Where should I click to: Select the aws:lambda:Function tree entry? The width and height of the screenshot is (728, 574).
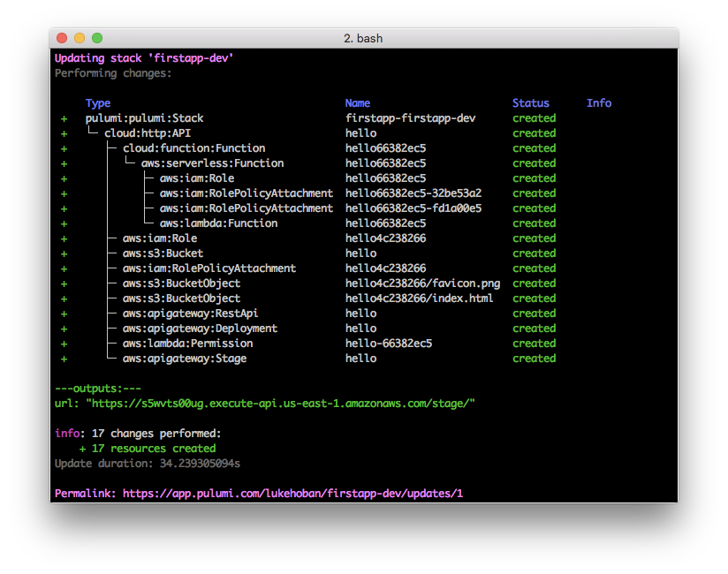coord(218,223)
